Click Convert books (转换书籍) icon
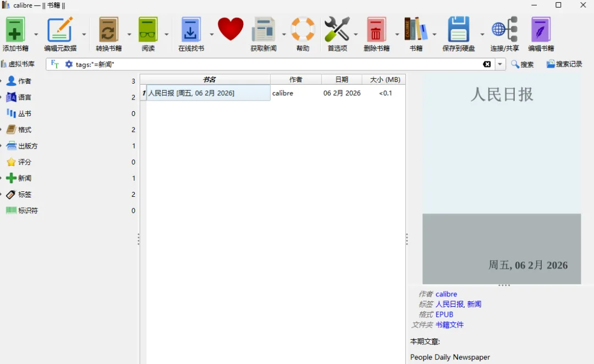The height and width of the screenshot is (364, 594). point(108,30)
